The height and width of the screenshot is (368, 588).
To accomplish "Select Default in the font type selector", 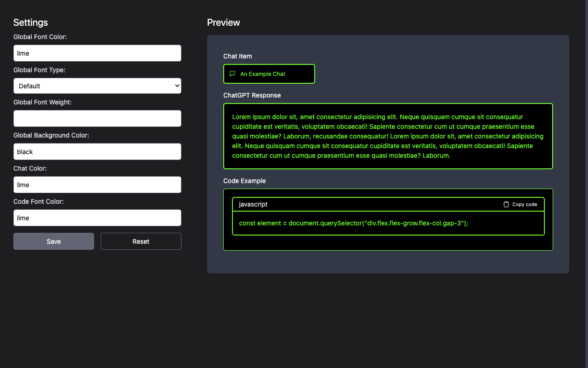I will pos(97,86).
